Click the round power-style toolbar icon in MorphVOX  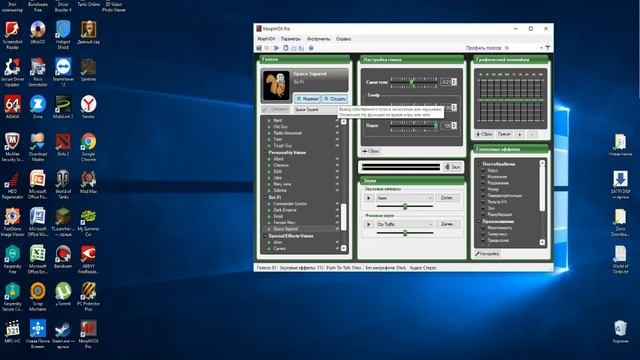coord(286,48)
